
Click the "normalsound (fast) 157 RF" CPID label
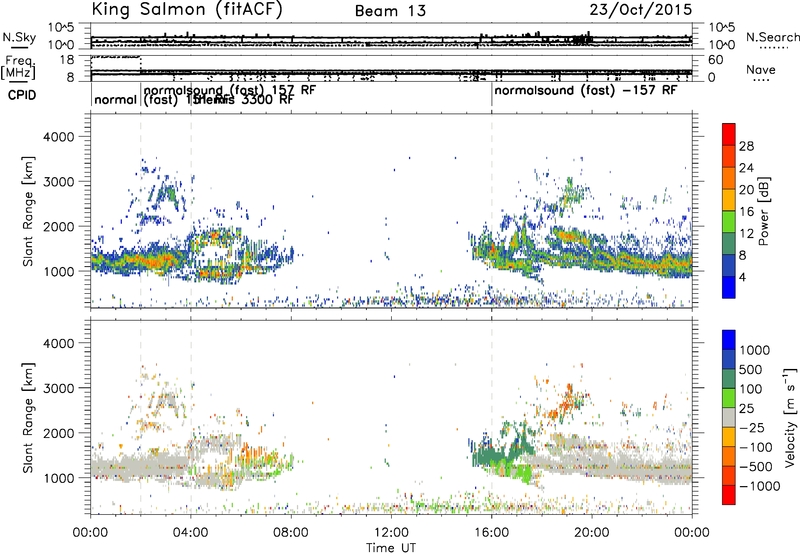point(230,90)
